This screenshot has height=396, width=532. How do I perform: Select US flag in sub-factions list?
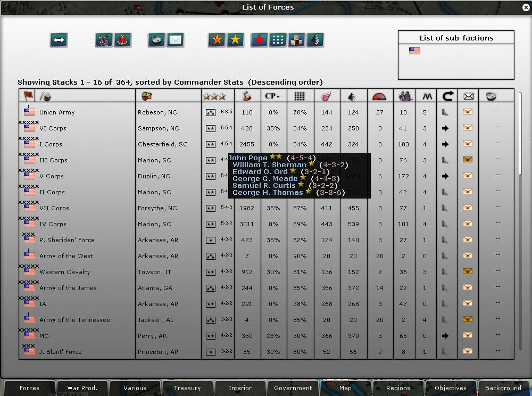pyautogui.click(x=414, y=51)
